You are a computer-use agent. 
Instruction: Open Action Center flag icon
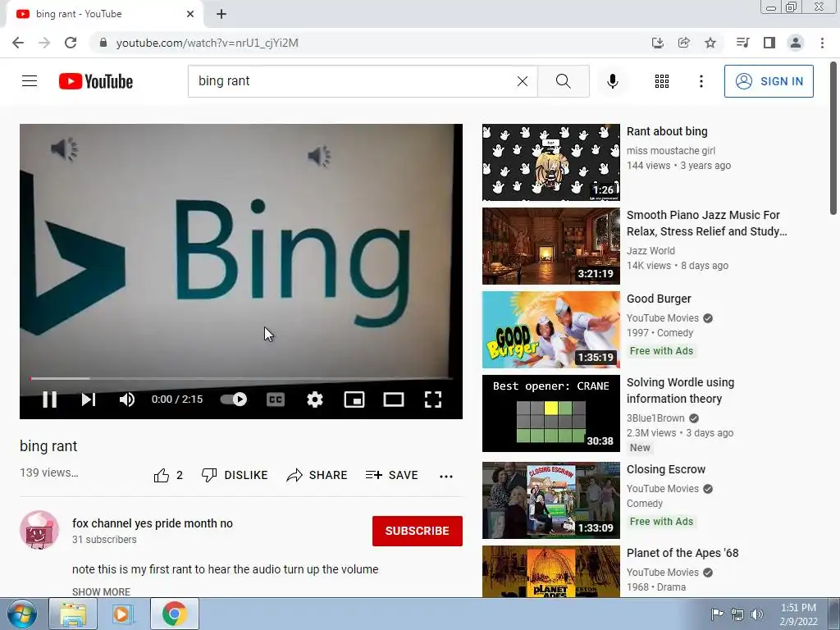(x=717, y=614)
